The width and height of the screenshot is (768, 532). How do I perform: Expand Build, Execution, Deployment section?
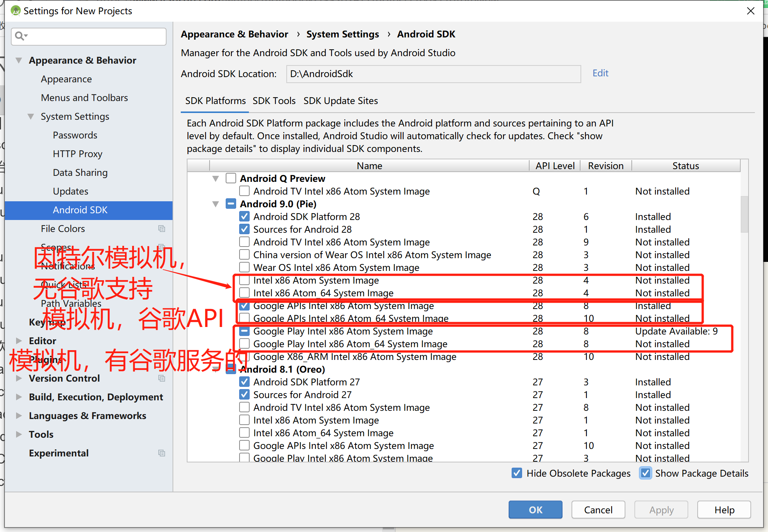coord(19,397)
